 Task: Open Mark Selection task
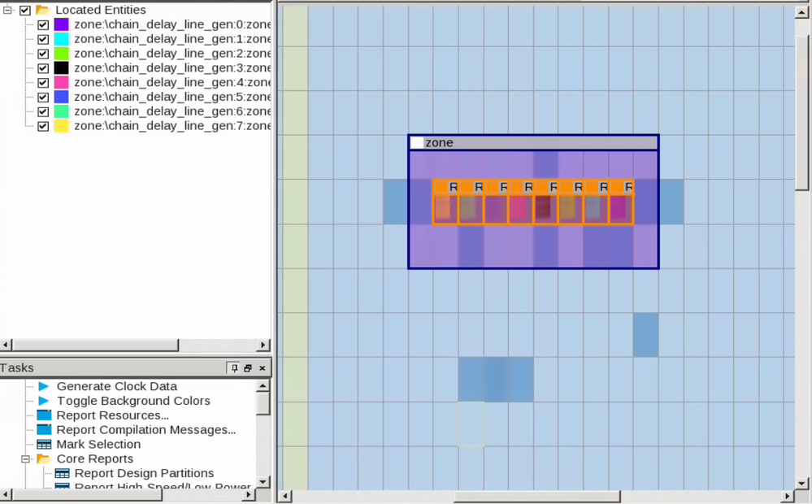98,445
